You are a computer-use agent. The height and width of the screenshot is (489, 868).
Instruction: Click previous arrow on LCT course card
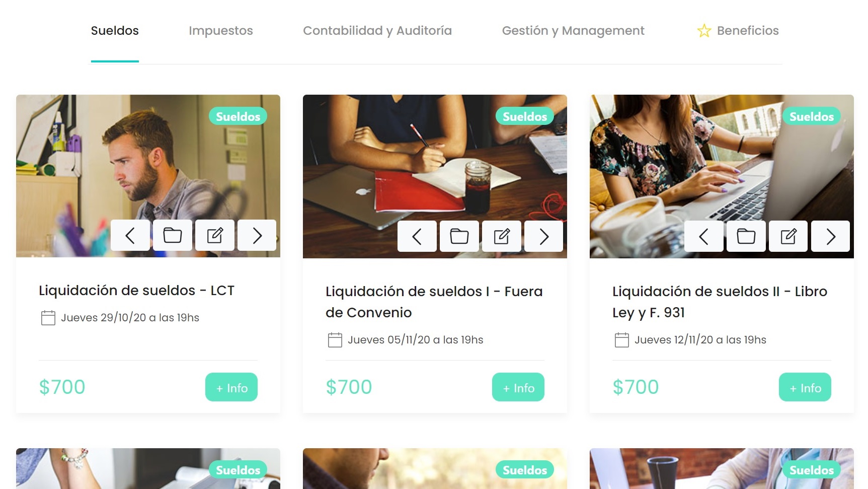[130, 235]
